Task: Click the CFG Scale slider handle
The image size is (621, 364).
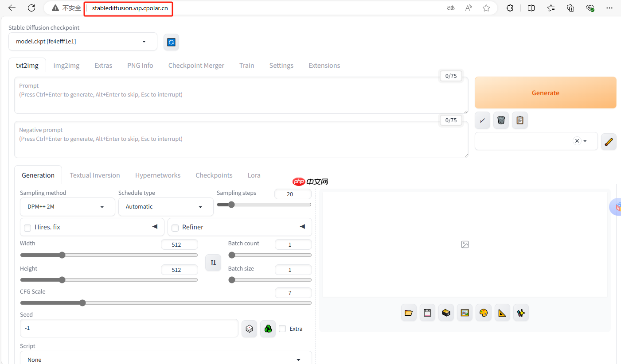Action: coord(82,303)
